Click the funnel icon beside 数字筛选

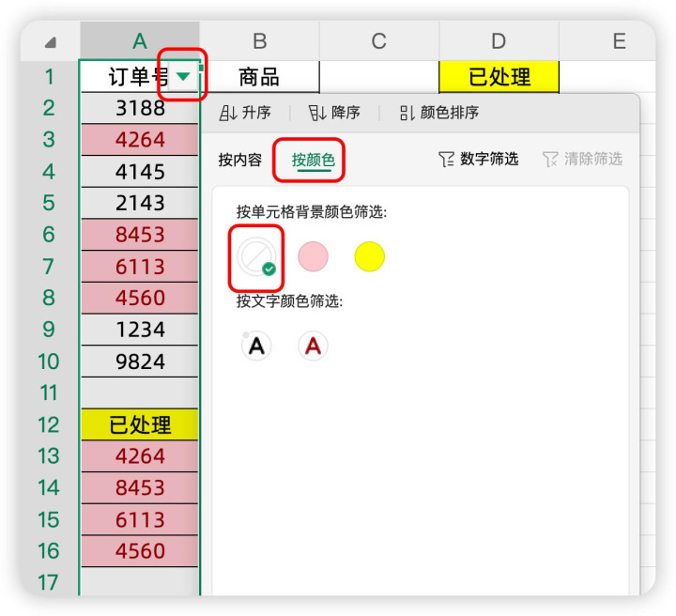point(446,159)
